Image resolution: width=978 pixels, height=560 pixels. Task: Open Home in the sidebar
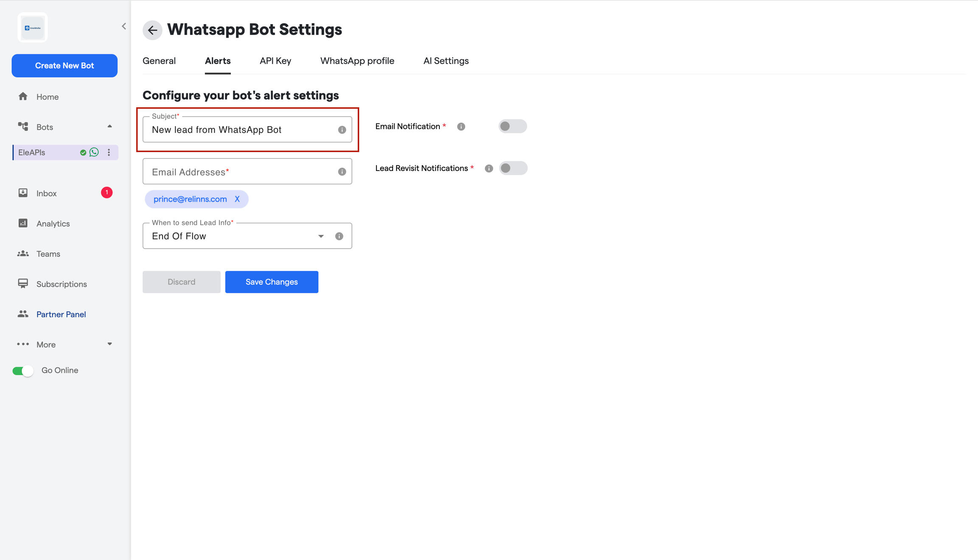point(47,97)
